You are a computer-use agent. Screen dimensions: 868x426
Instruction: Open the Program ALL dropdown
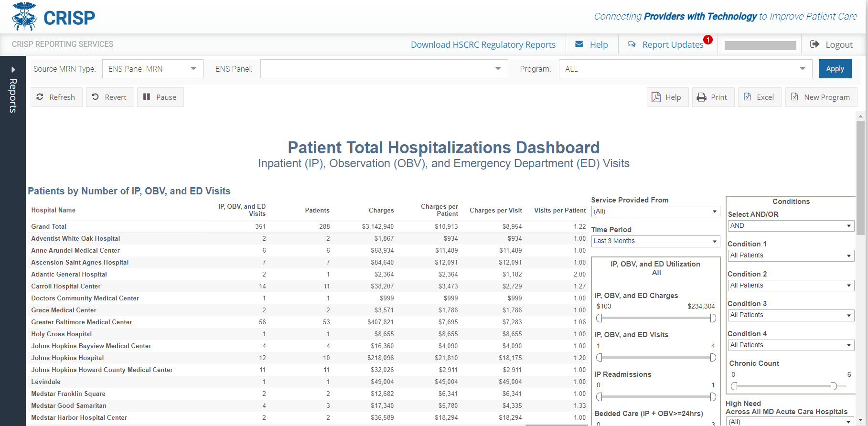[686, 69]
